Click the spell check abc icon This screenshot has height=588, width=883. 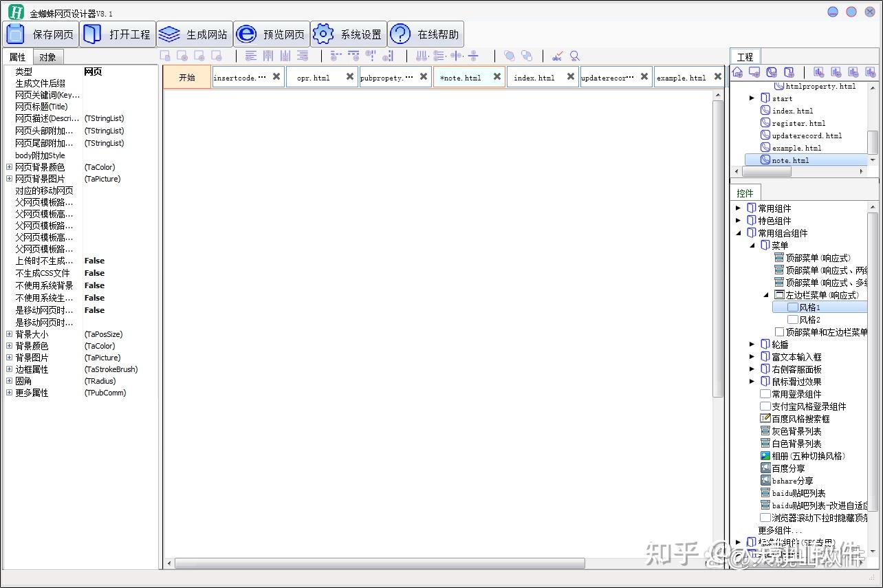[557, 56]
